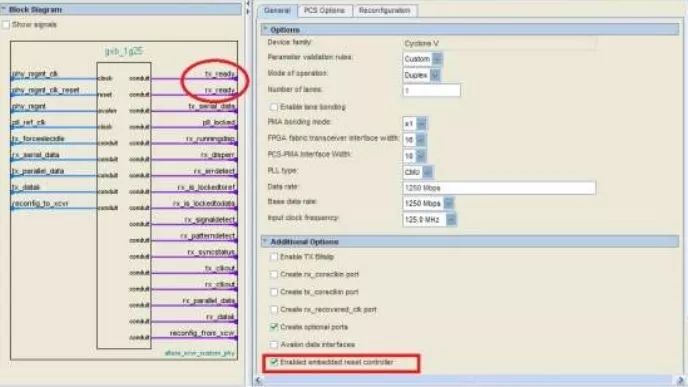Open Parameter validation rules dropdown

(437, 59)
